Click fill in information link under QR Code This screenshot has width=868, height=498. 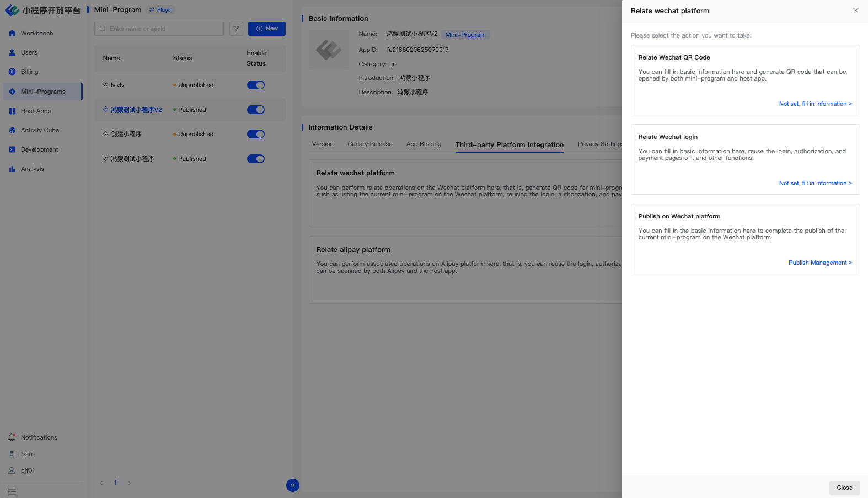point(815,104)
